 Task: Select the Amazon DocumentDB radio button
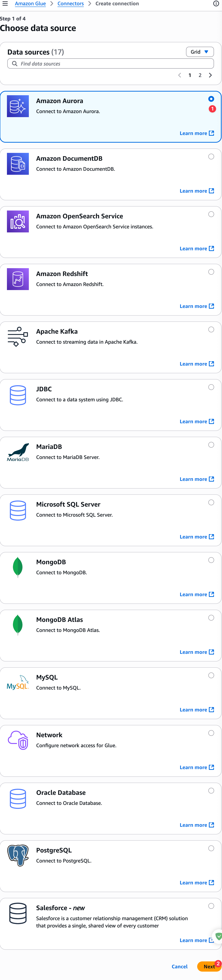[211, 157]
